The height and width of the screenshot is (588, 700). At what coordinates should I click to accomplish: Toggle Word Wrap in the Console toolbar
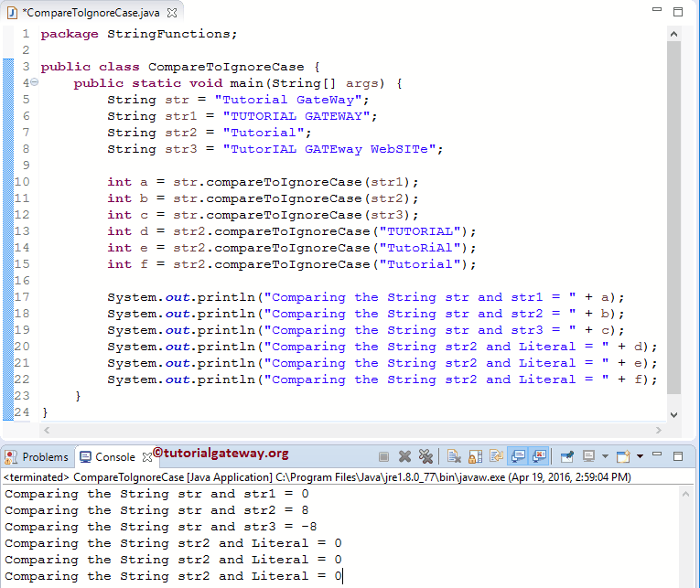[x=497, y=456]
